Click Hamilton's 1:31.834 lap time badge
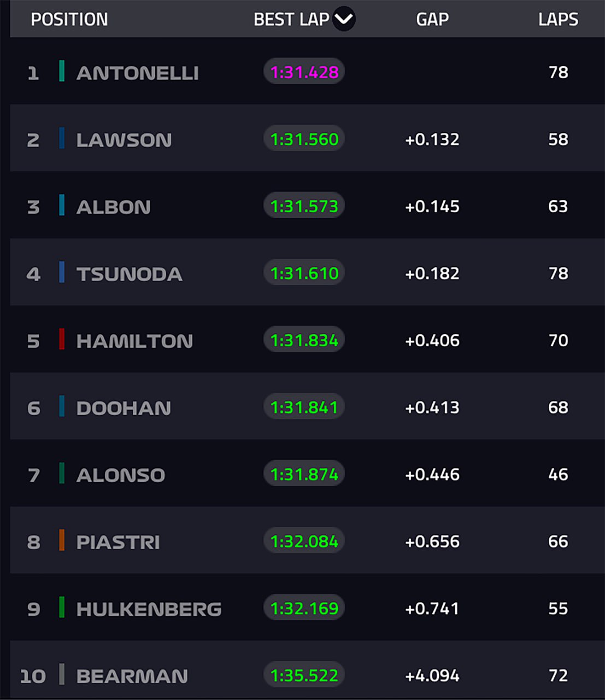The height and width of the screenshot is (700, 605). (x=304, y=340)
